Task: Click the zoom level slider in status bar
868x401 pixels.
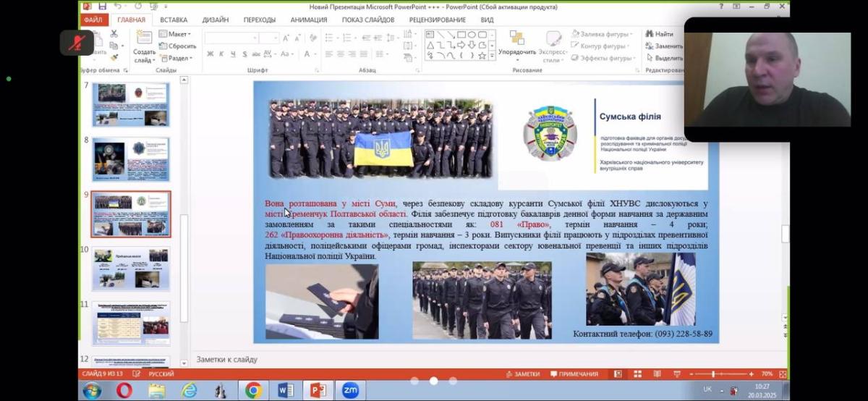Action: click(714, 374)
